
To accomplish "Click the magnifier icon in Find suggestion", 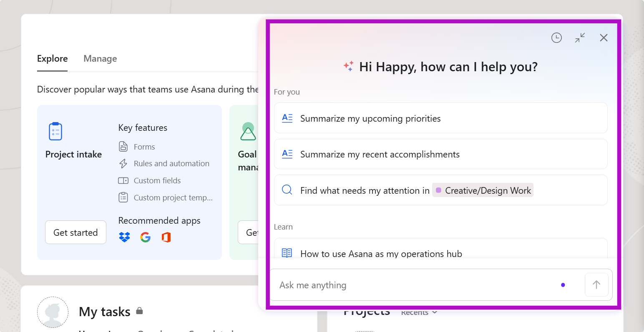I will pos(287,190).
